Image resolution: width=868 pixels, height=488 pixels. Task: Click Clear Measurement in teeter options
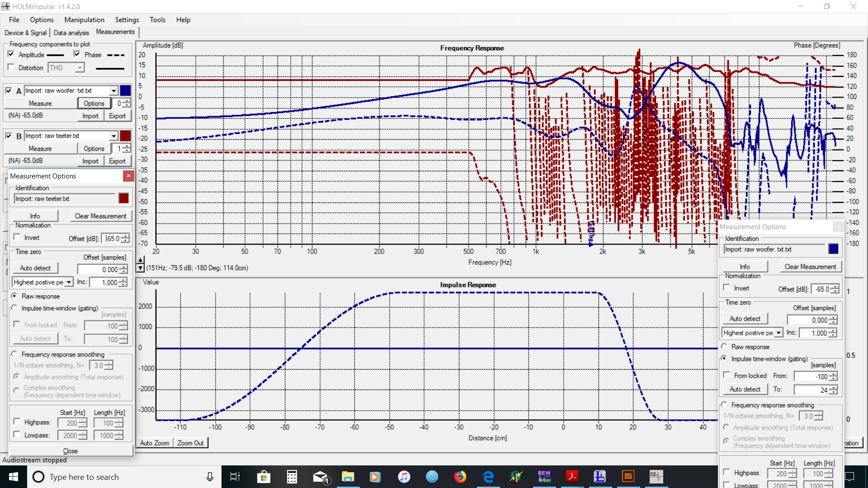click(x=100, y=216)
